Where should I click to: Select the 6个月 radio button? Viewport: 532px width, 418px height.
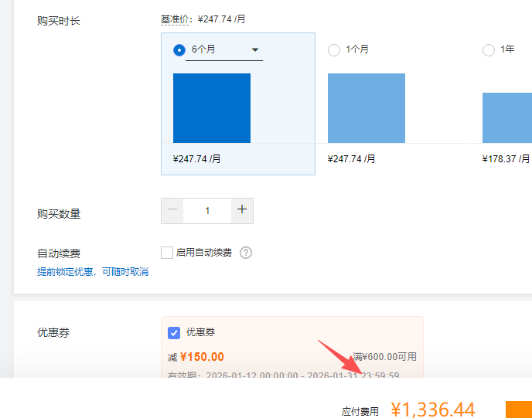tap(179, 50)
